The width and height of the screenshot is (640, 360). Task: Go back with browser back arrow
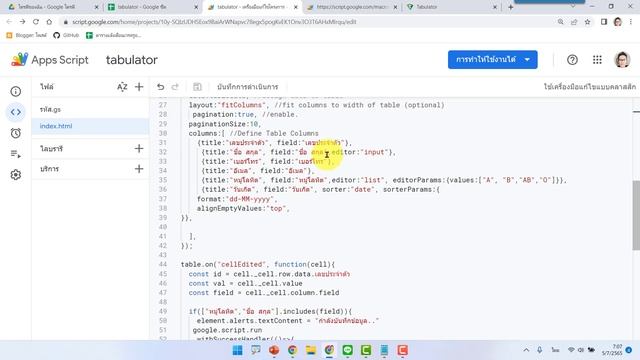(x=9, y=22)
